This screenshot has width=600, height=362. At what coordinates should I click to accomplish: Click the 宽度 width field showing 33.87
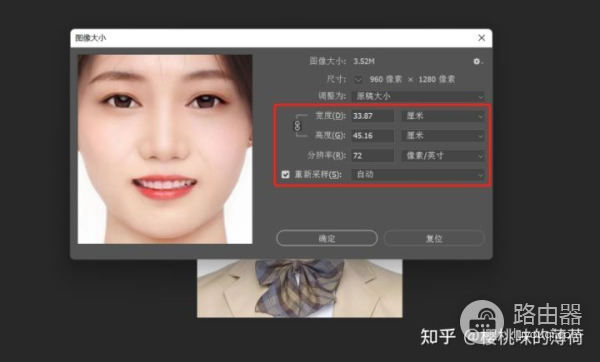click(x=372, y=116)
